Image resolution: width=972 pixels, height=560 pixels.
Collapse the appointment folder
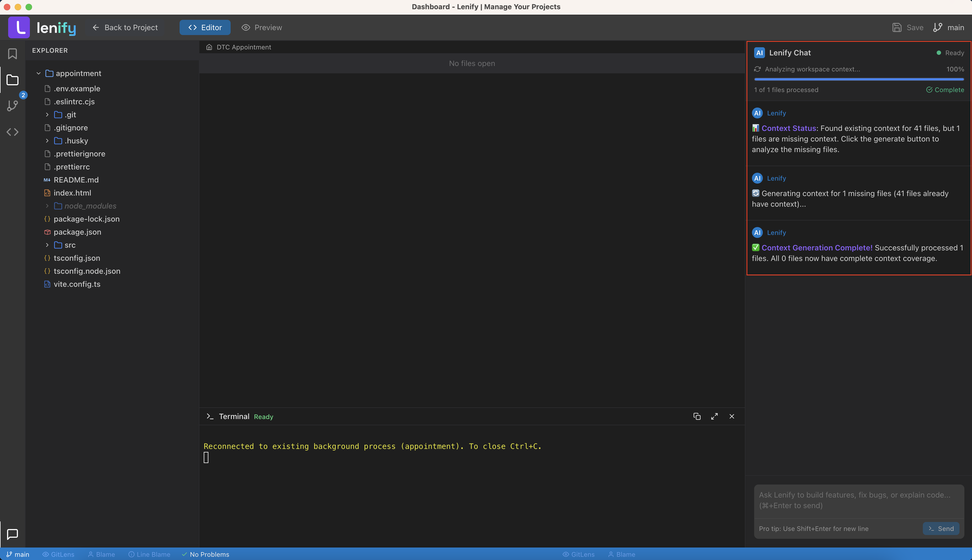[x=39, y=73]
